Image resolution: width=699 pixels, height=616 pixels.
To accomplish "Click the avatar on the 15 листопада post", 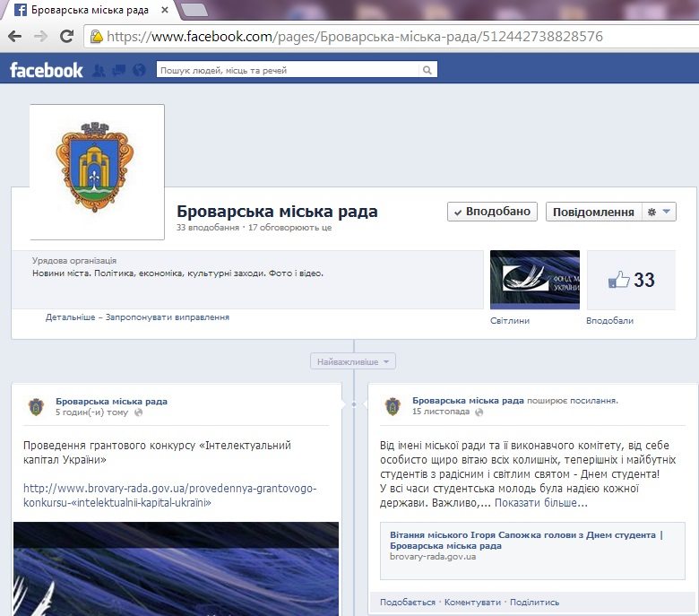I will point(393,406).
